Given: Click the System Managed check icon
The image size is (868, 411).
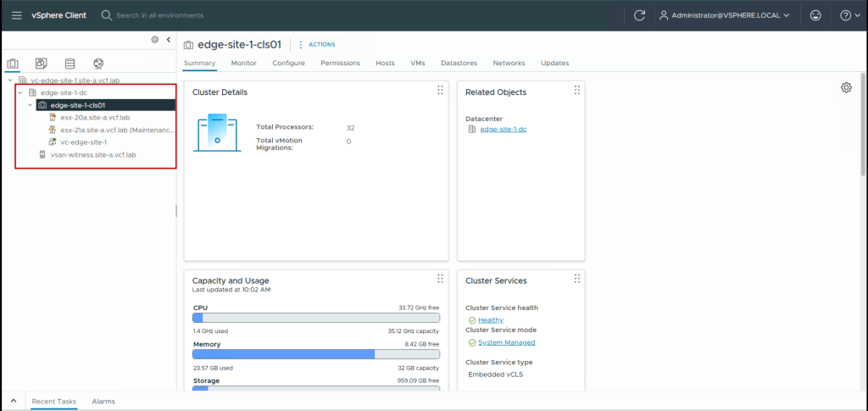Looking at the screenshot, I should pyautogui.click(x=472, y=342).
